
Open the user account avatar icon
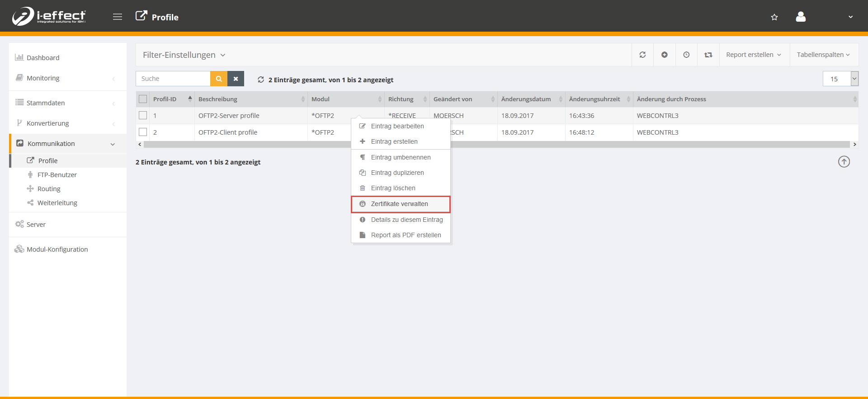coord(801,17)
